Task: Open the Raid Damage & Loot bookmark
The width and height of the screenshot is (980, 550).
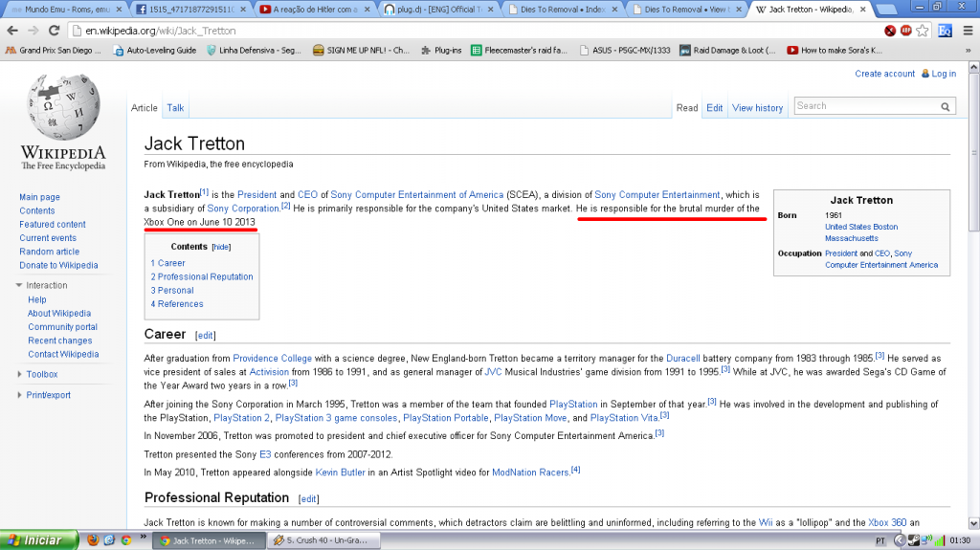Action: point(728,50)
